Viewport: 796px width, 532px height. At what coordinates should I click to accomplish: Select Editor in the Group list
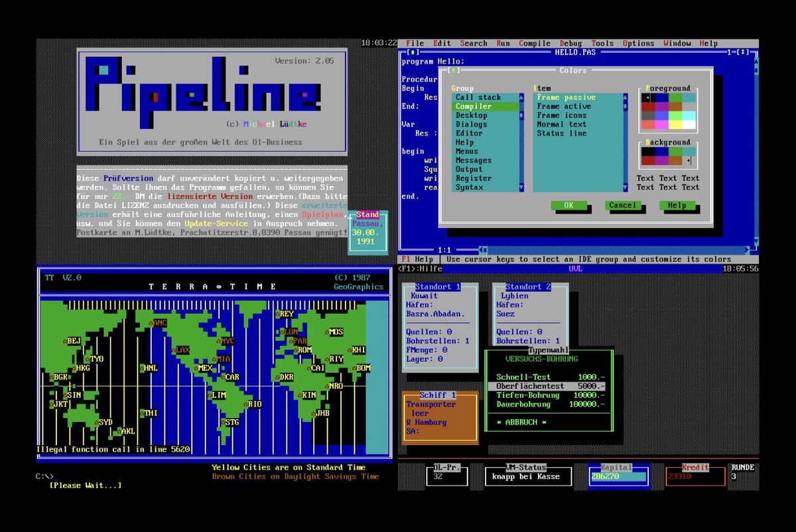[486, 133]
